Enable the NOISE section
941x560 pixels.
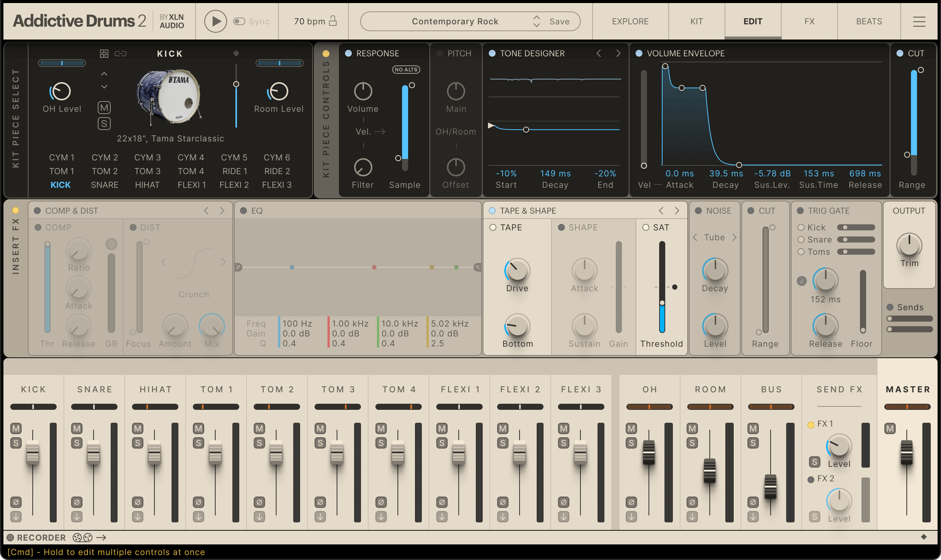[698, 211]
